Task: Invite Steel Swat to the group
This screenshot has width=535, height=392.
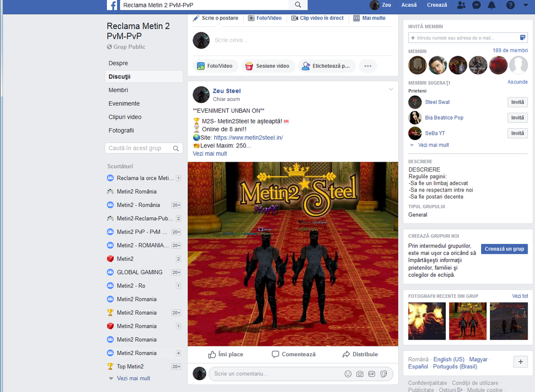Action: click(517, 102)
